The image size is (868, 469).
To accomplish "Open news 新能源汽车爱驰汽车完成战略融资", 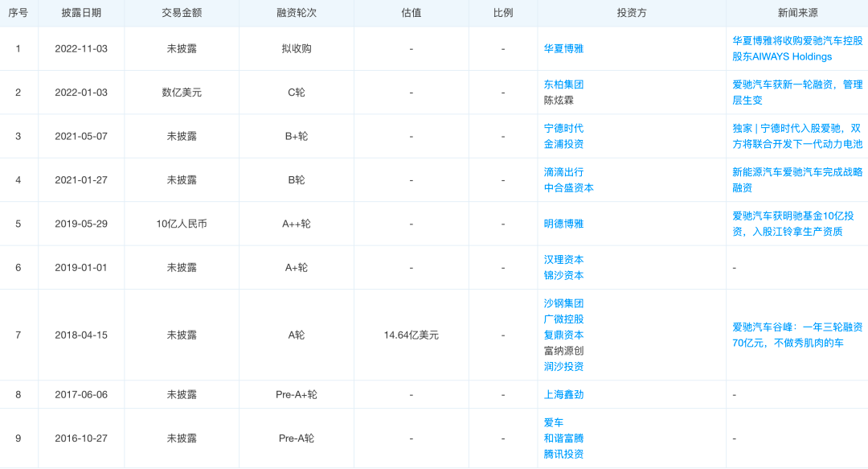I will (797, 180).
